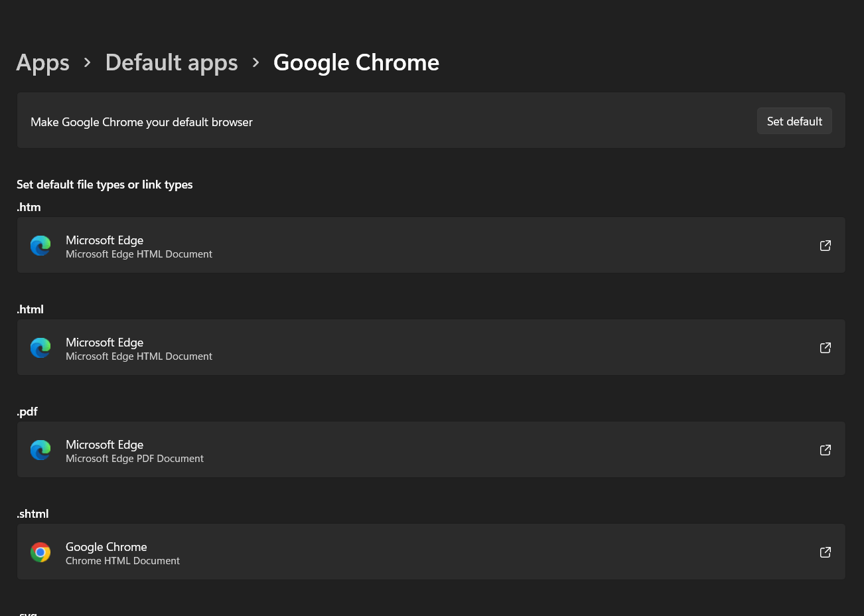Select the Microsoft Edge entry under .html
864x616 pixels.
coord(139,348)
